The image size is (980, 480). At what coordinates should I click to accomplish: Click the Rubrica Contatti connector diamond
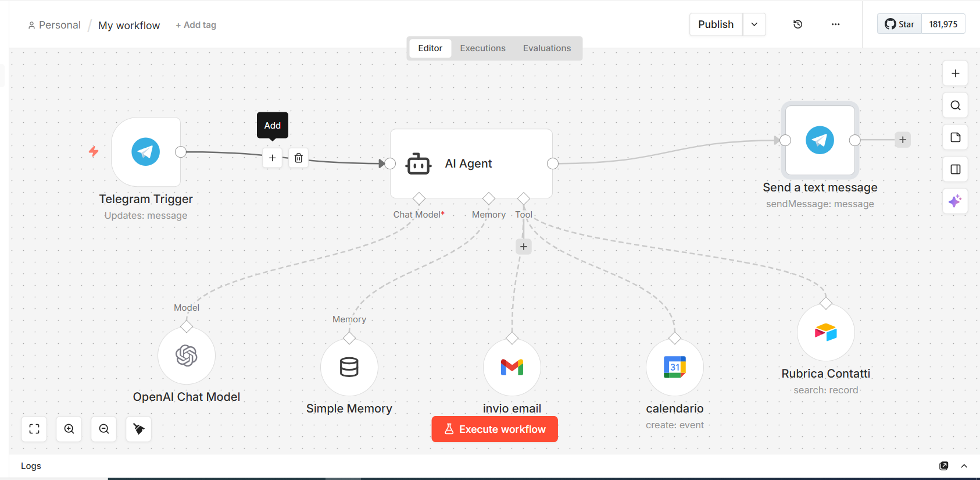826,303
